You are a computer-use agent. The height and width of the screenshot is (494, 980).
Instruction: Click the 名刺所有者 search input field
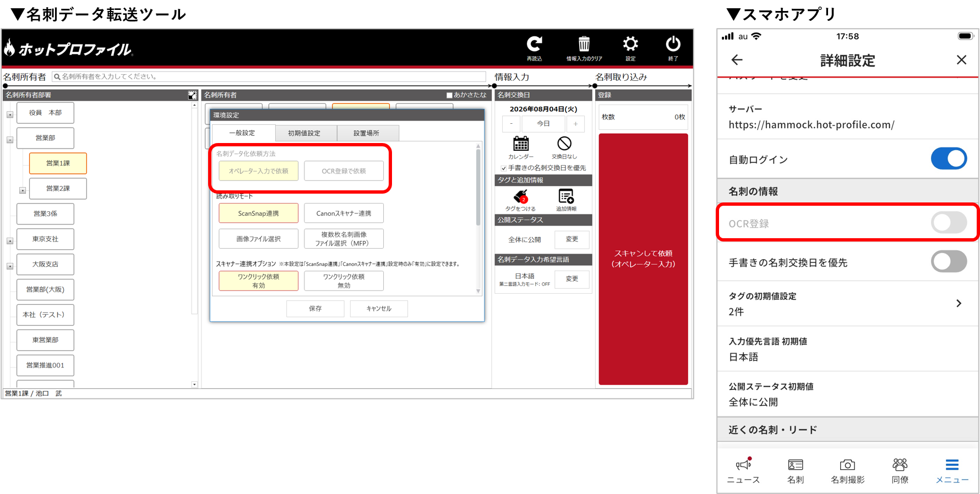coord(269,77)
